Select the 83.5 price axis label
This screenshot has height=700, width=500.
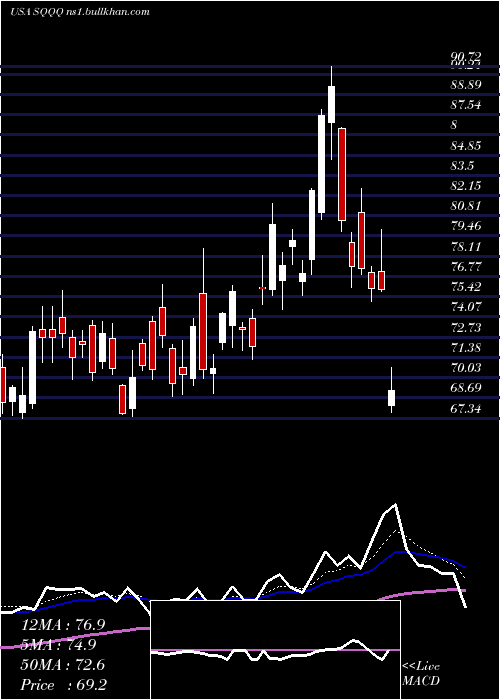pyautogui.click(x=462, y=166)
